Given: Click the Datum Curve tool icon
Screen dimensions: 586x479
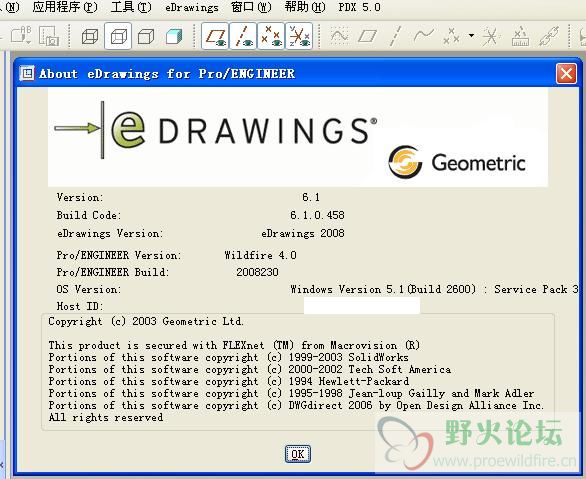Looking at the screenshot, I should click(423, 36).
